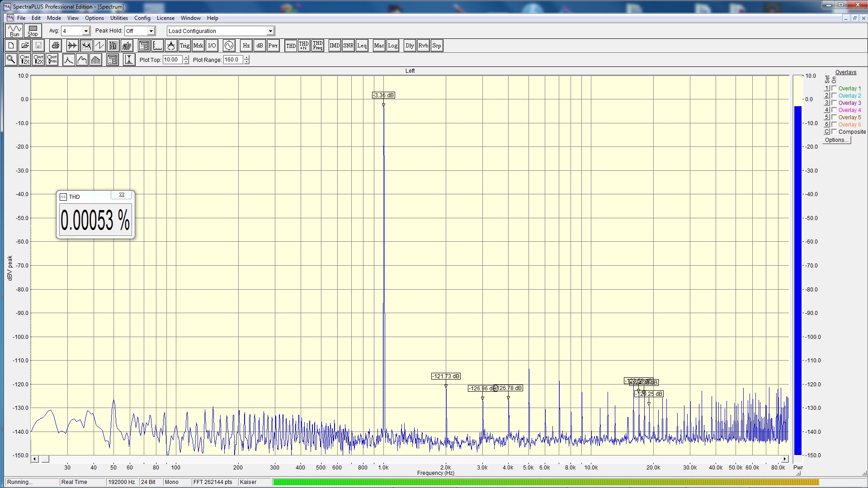Screen dimensions: 868x488
Task: Click the Zoom In 2X icon
Action: tap(25, 60)
